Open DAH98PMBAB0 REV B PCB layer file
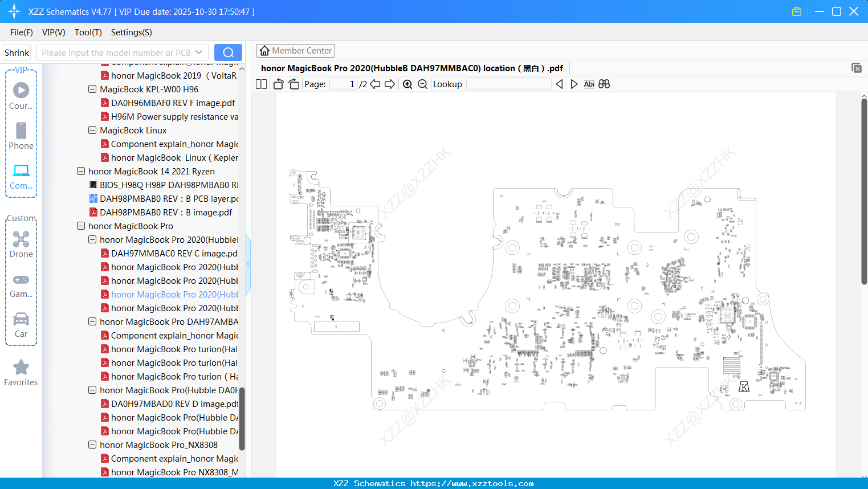The height and width of the screenshot is (489, 868). point(164,199)
